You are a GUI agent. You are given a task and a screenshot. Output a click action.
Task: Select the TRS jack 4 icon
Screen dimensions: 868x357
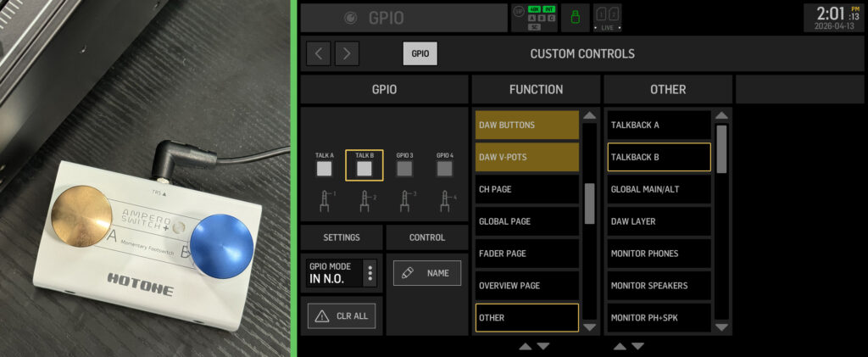(x=445, y=200)
